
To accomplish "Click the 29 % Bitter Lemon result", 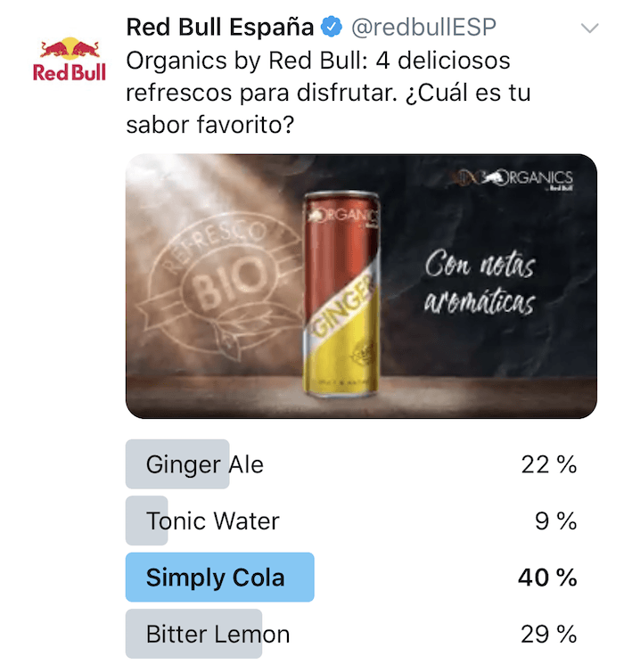I will click(549, 634).
